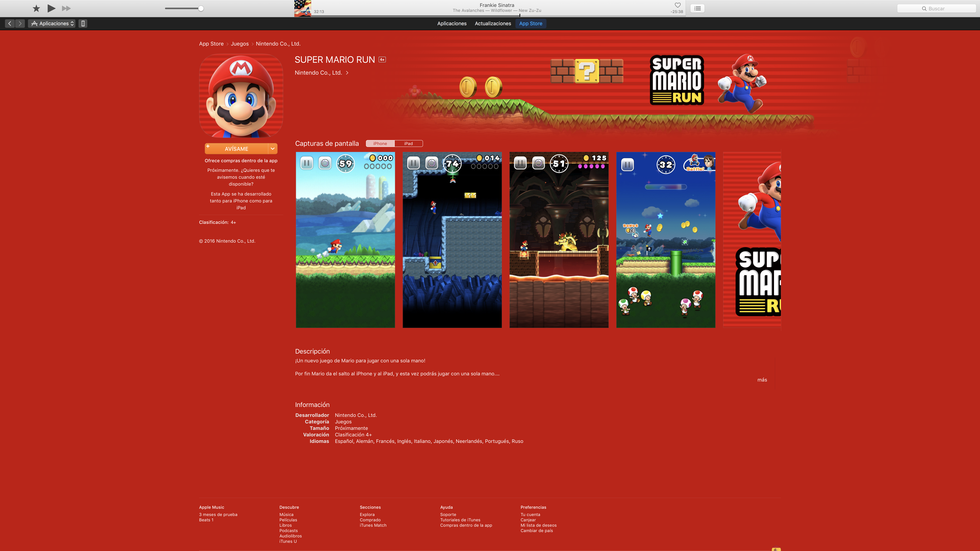The image size is (980, 551).
Task: Skip to the next track
Action: click(x=66, y=8)
